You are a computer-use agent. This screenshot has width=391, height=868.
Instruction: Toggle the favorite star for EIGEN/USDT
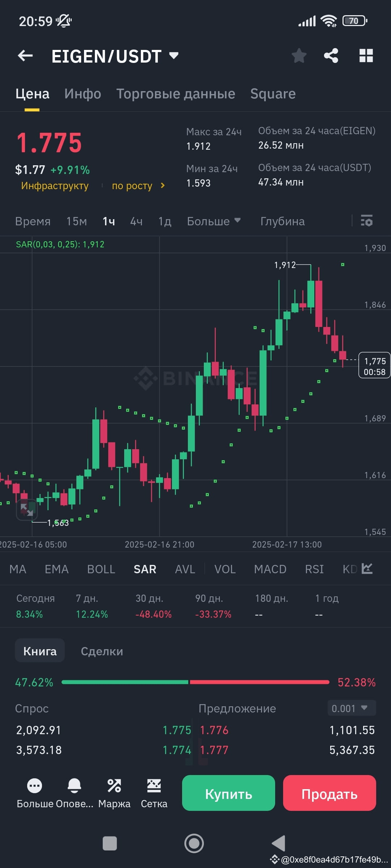click(299, 55)
